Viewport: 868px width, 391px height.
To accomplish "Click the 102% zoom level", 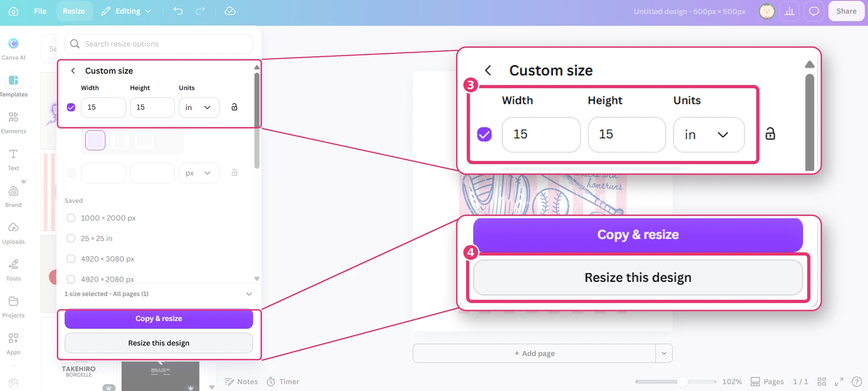I will coord(732,381).
